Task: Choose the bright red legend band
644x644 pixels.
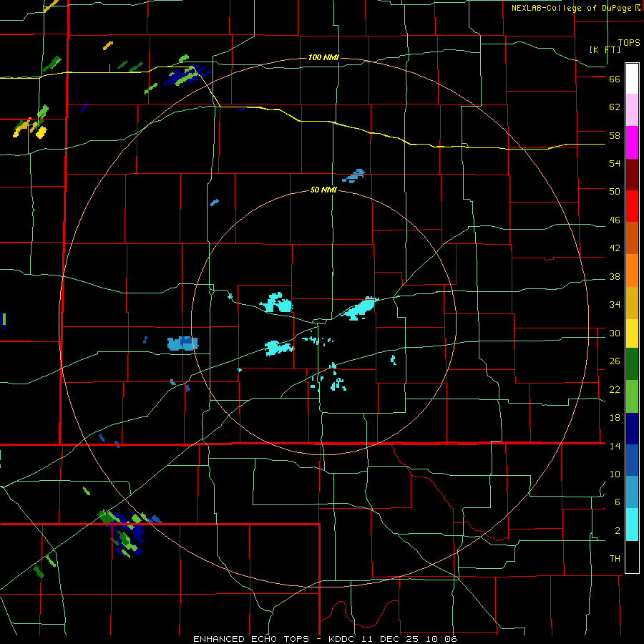Action: (x=632, y=206)
